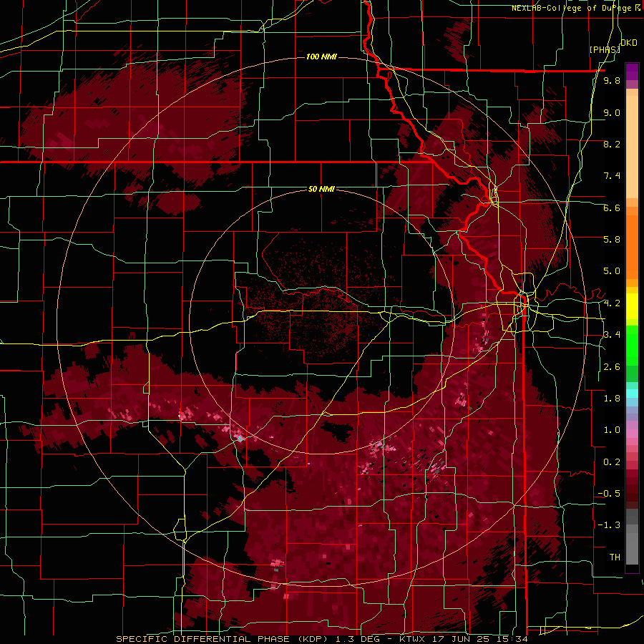Click the 0.2 scale value
The height and width of the screenshot is (644, 644).
click(x=612, y=462)
